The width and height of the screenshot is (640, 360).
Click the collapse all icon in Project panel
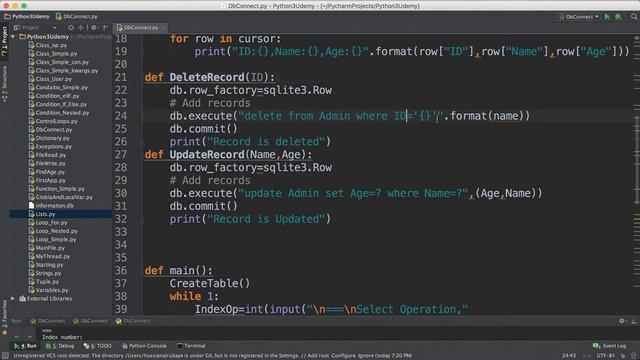(x=80, y=28)
